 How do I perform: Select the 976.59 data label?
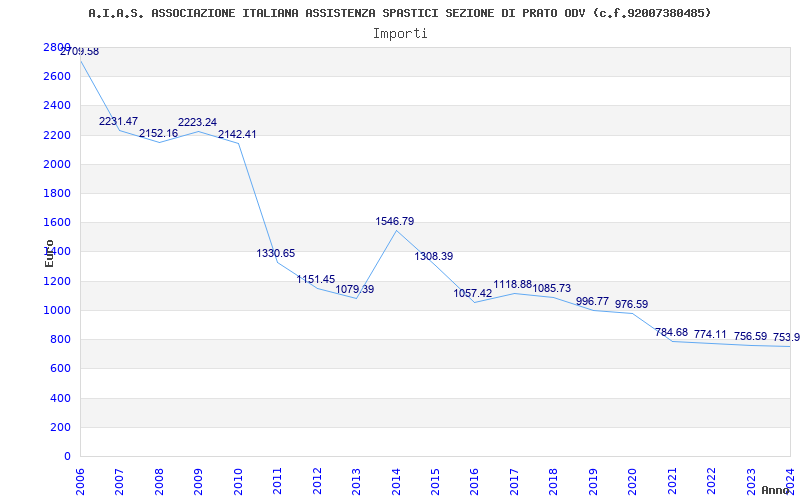coord(632,304)
